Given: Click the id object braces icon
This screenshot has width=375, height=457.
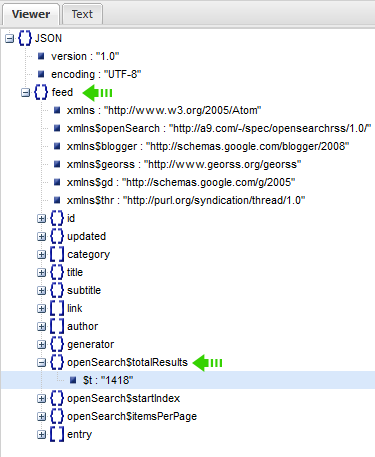Looking at the screenshot, I should point(57,218).
